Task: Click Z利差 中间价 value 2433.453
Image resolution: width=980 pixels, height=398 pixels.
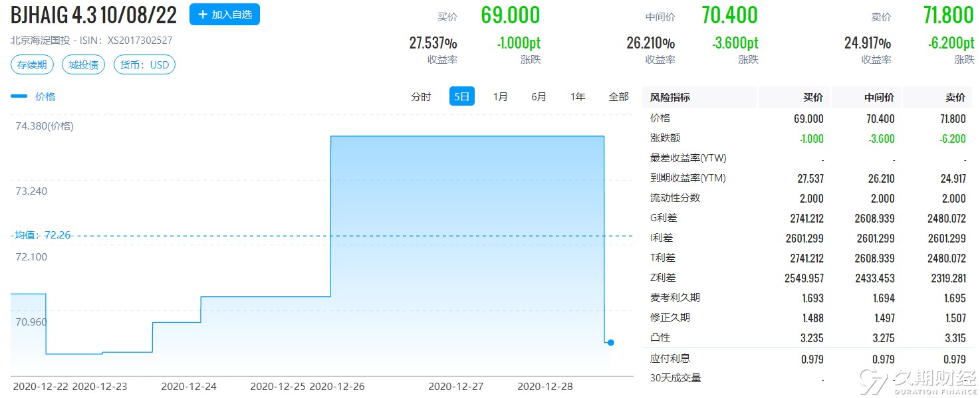Action: tap(875, 278)
